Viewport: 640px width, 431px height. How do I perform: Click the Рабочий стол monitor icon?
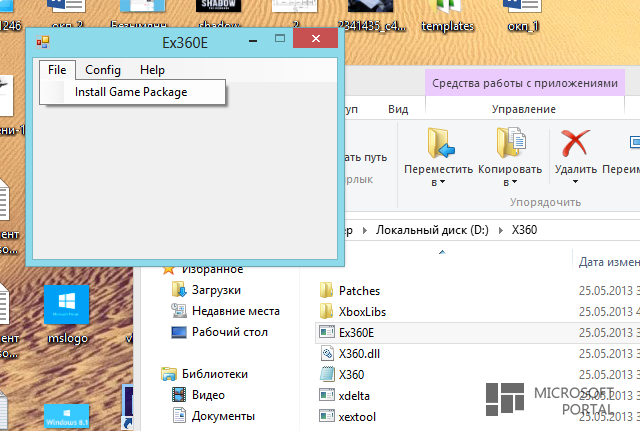coord(179,332)
